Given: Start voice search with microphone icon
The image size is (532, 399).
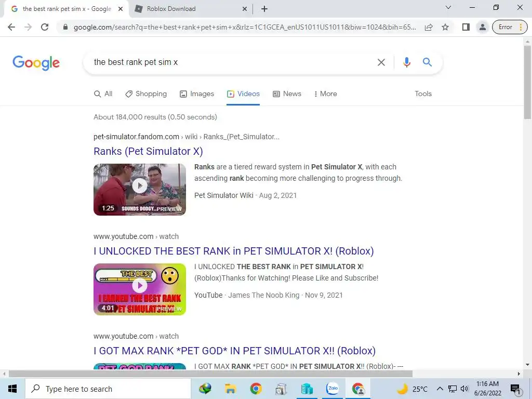Looking at the screenshot, I should pos(406,62).
